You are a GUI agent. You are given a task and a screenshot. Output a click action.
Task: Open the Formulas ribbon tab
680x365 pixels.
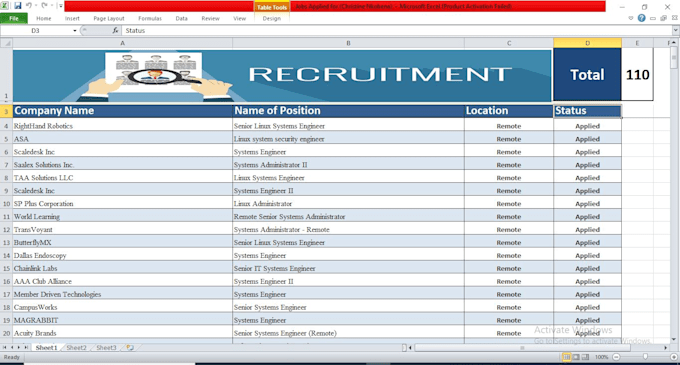[x=150, y=19]
